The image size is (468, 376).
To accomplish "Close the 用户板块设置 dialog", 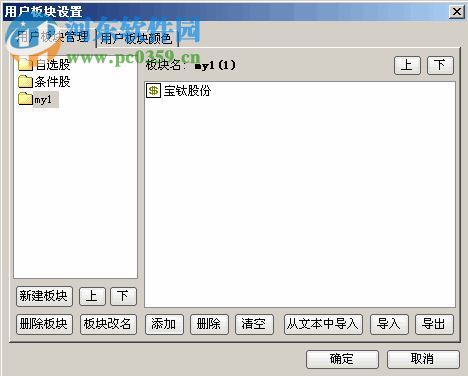I will point(456,12).
